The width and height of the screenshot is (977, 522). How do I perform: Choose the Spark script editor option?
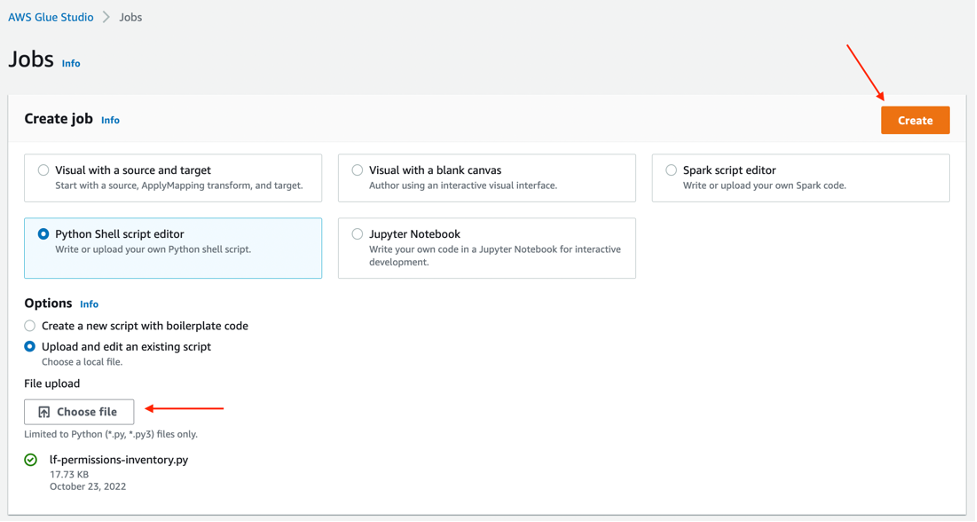click(x=671, y=170)
